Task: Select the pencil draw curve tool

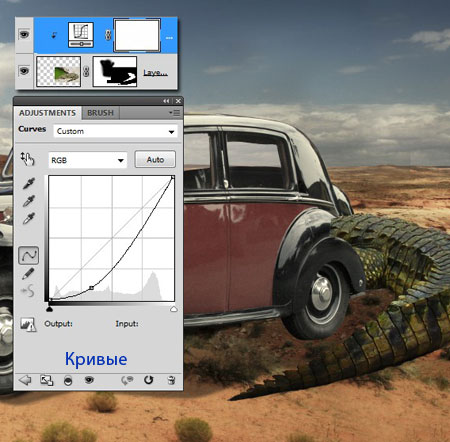Action: [28, 273]
